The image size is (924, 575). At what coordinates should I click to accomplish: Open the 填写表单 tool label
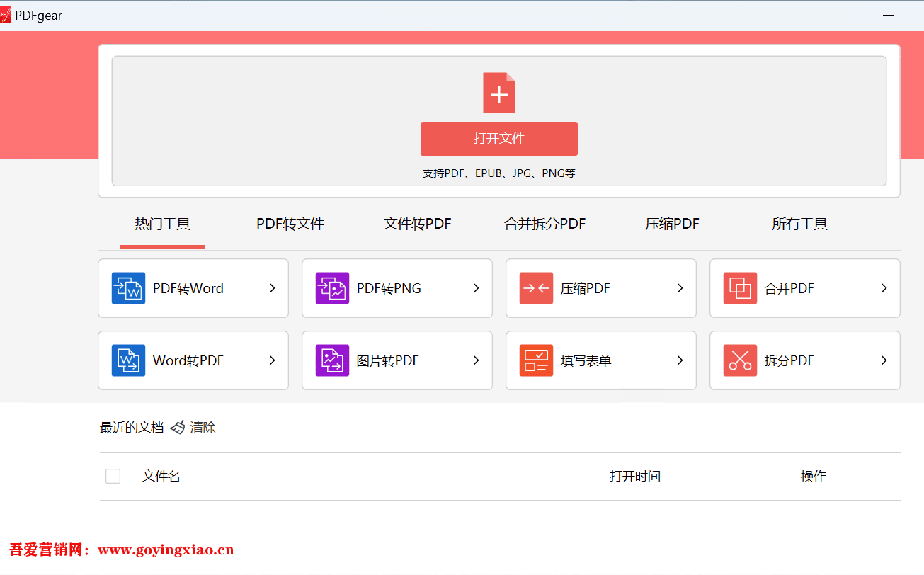586,361
